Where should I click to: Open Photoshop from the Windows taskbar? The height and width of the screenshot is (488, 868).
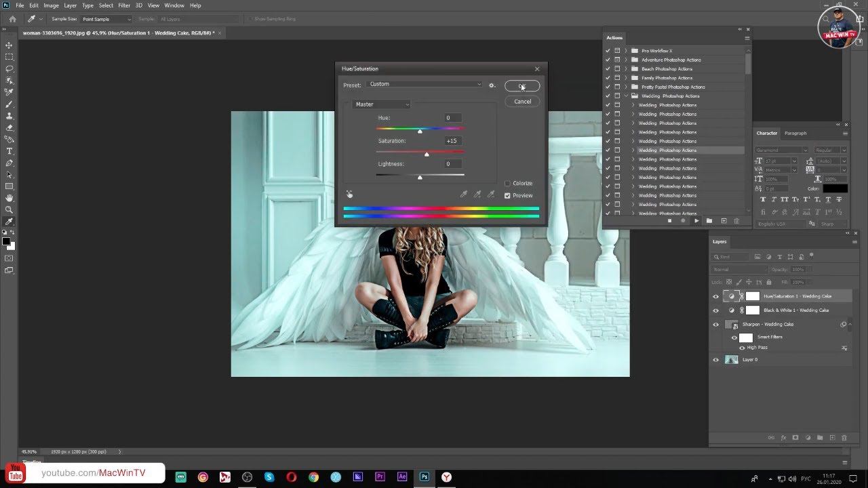[425, 477]
